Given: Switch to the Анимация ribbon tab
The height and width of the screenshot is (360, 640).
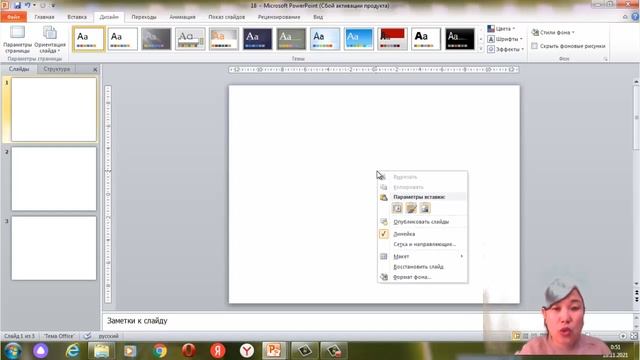Looking at the screenshot, I should click(x=182, y=17).
